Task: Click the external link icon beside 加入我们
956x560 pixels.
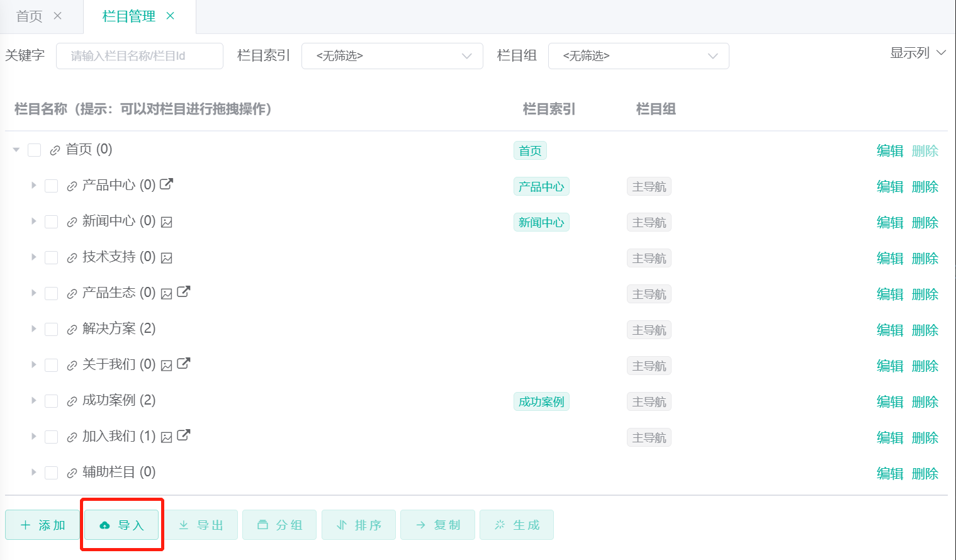Action: (x=183, y=435)
